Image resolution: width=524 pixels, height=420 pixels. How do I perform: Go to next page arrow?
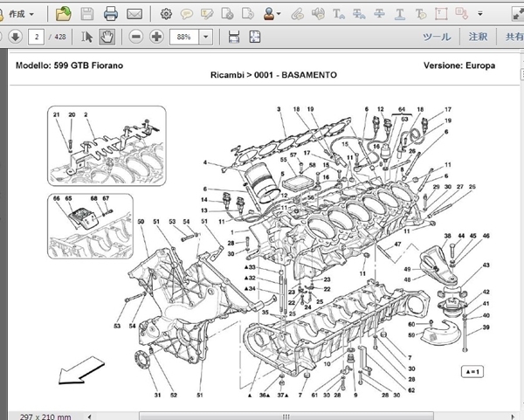(15, 37)
